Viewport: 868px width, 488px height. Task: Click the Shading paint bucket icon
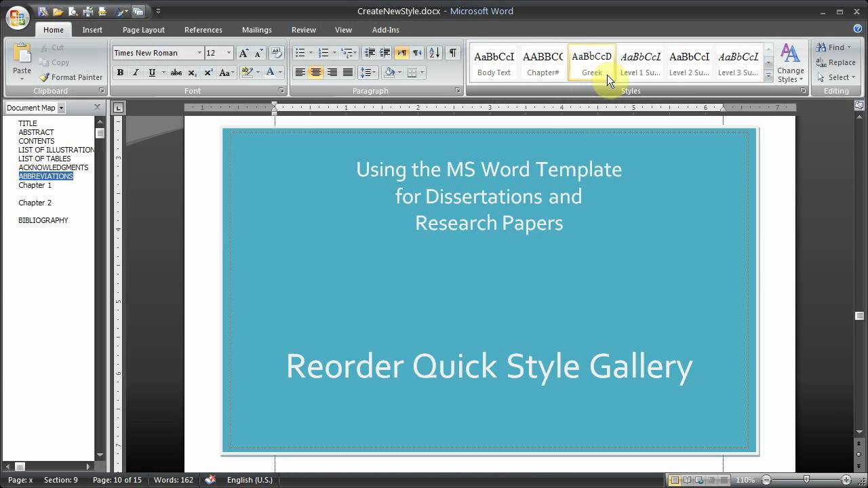point(389,73)
